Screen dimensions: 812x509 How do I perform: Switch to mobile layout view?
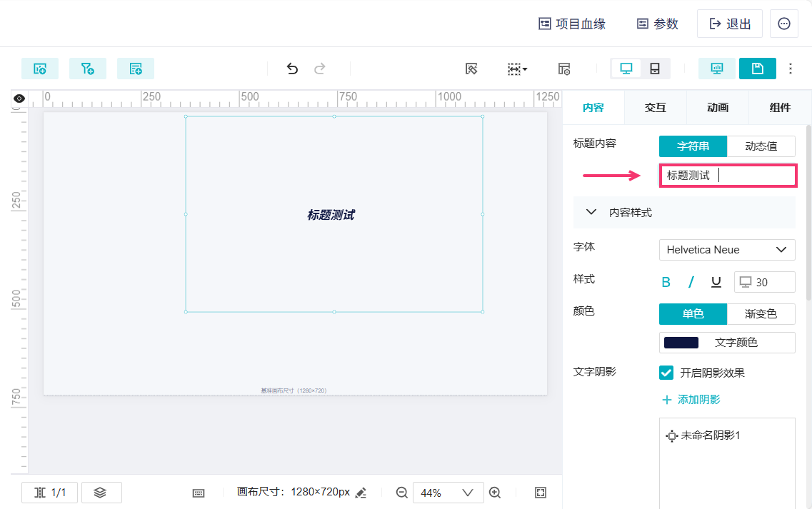click(655, 69)
